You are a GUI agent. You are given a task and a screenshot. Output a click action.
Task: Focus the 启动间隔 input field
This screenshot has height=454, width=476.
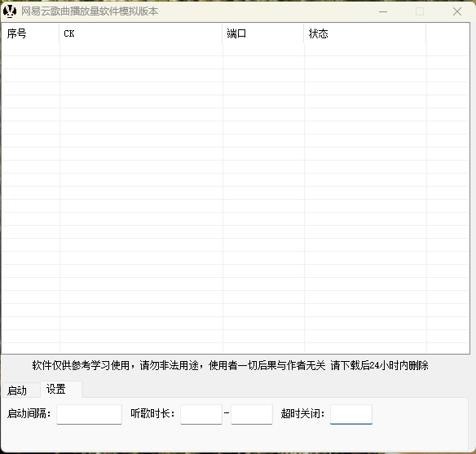point(90,414)
